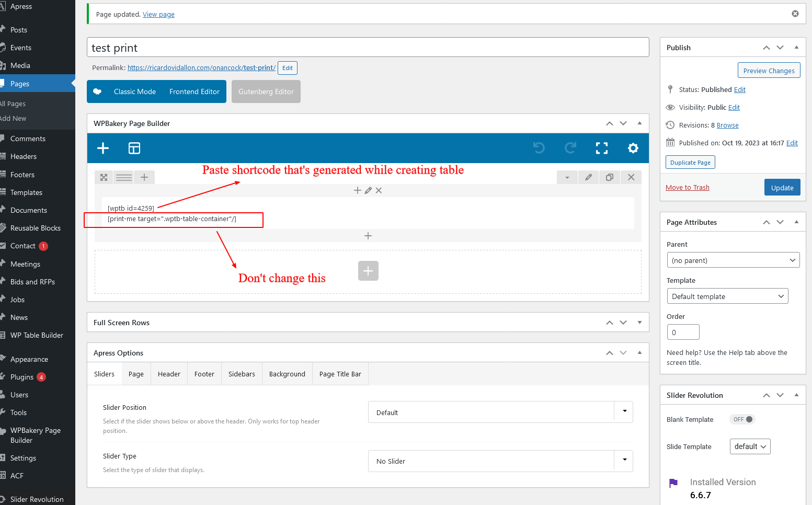Image resolution: width=812 pixels, height=505 pixels.
Task: Switch to the Background options tab
Action: (287, 374)
